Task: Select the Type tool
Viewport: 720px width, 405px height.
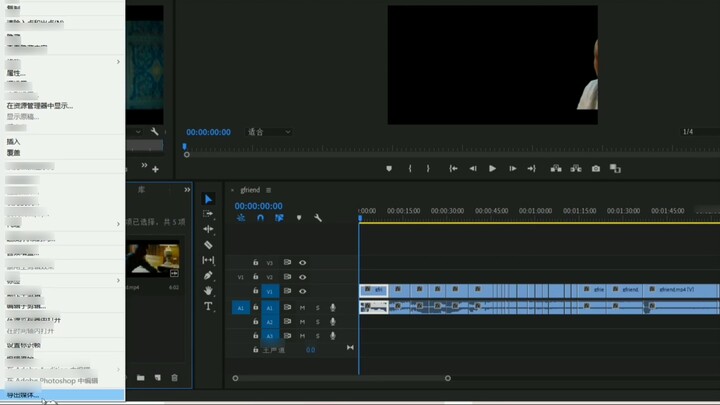Action: pyautogui.click(x=208, y=306)
